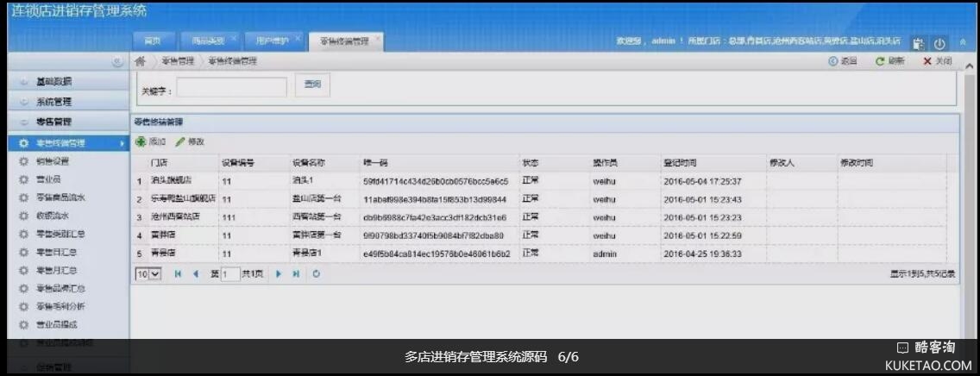The height and width of the screenshot is (376, 980).
Task: Collapse header with the double-chevron icon
Action: 963,42
